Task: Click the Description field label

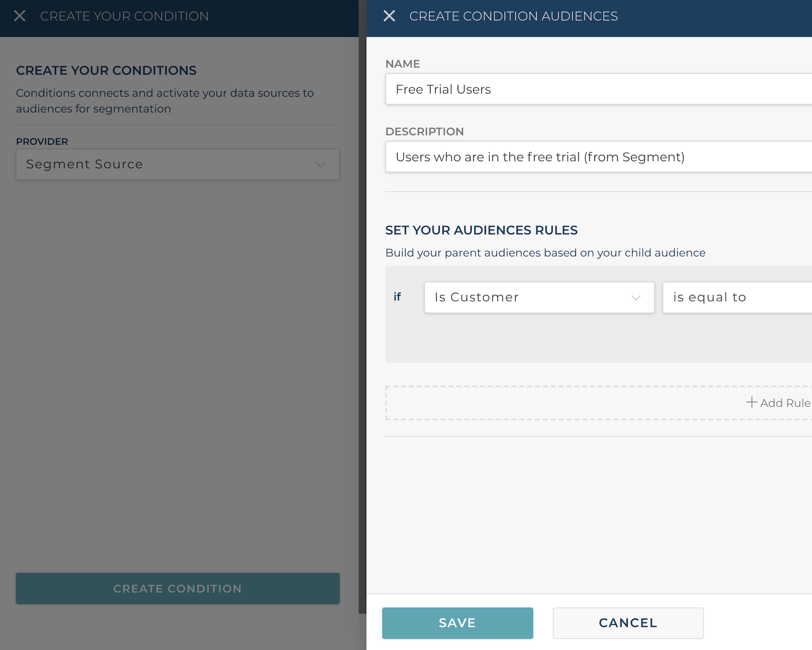Action: 425,132
